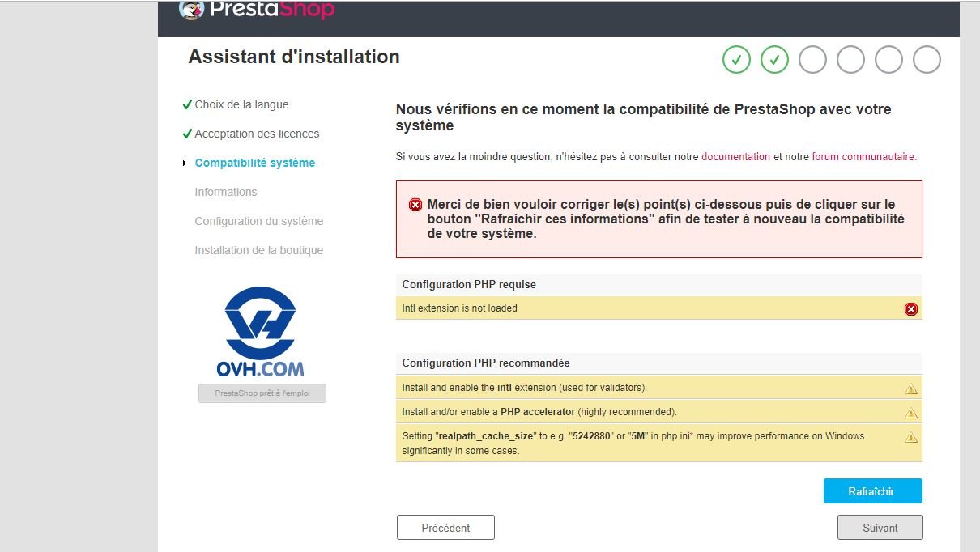This screenshot has height=552, width=980.
Task: Open the Compatibilité système step
Action: (255, 163)
